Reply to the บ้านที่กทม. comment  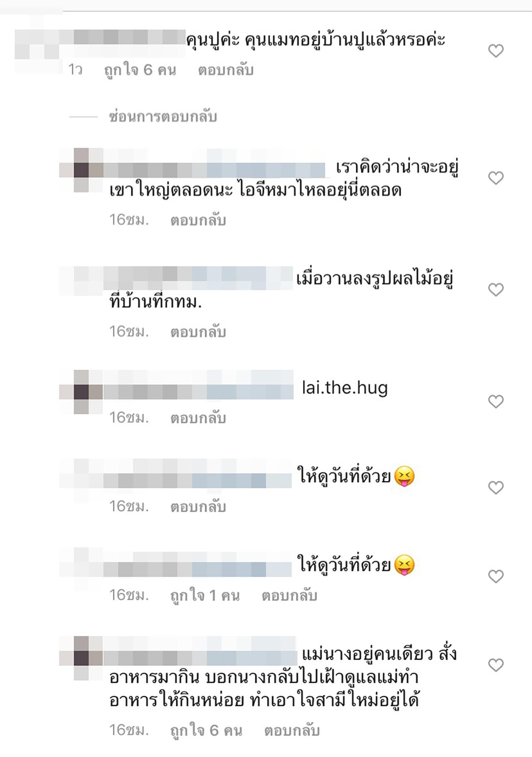click(x=198, y=332)
